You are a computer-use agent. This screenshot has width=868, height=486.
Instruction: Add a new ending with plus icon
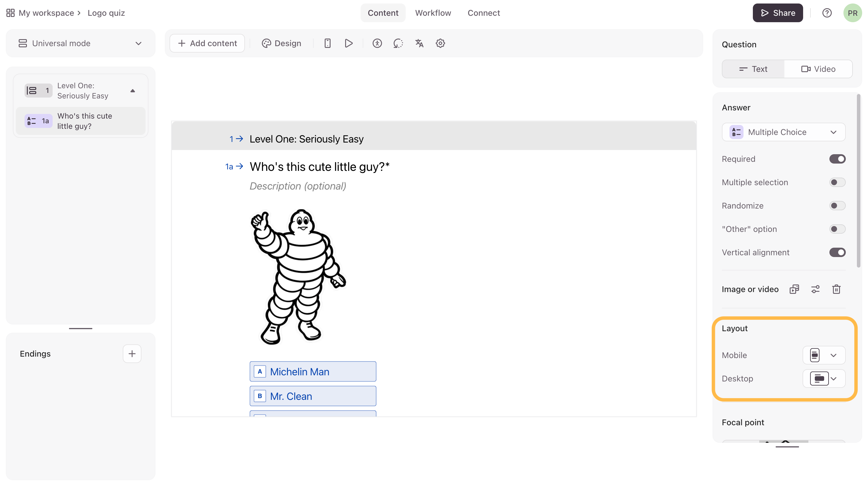pos(132,354)
